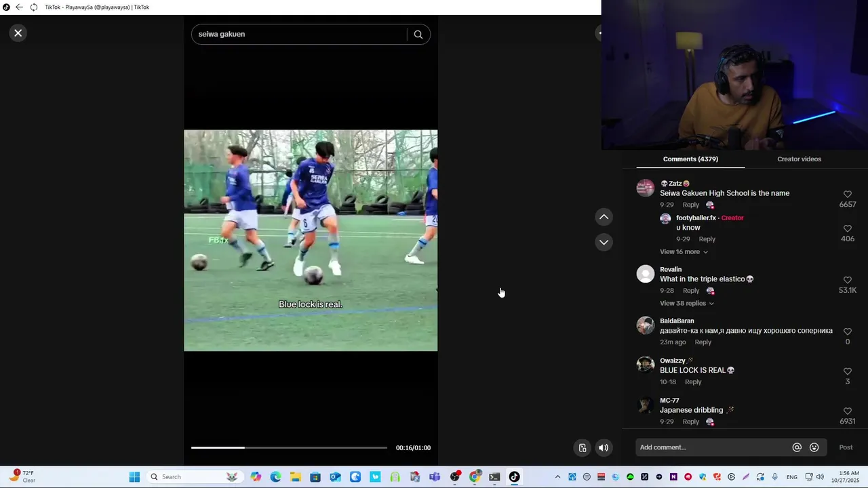Like Zatz's Seiwa Gakuen comment
868x488 pixels.
click(847, 195)
